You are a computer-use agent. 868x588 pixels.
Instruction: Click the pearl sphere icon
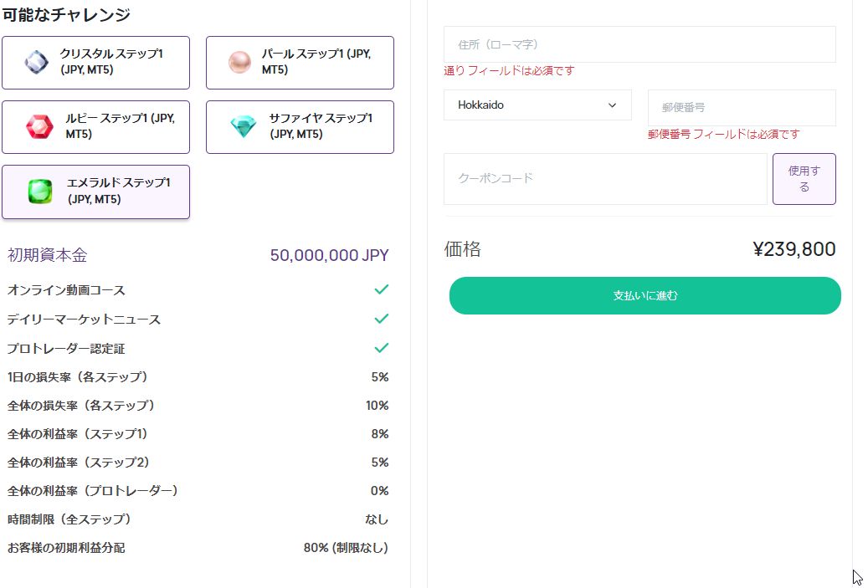[x=239, y=62]
